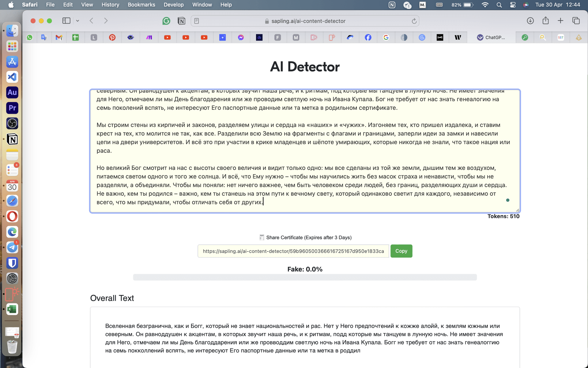The image size is (588, 368).
Task: Open Opera browser from the Dock
Action: tap(12, 217)
